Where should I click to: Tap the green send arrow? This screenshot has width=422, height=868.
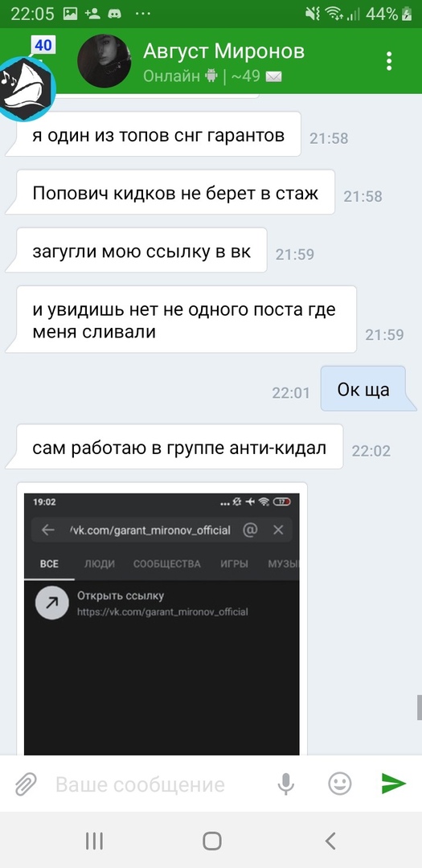click(394, 784)
